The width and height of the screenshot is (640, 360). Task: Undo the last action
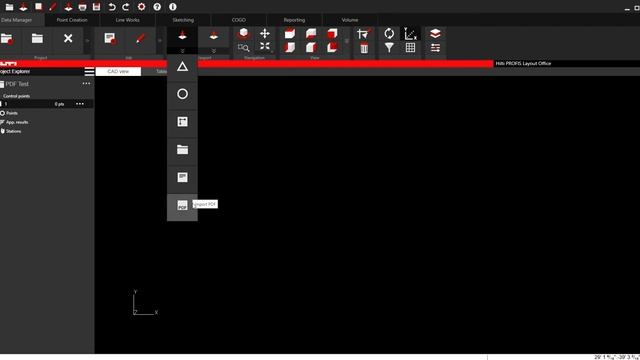tap(111, 7)
